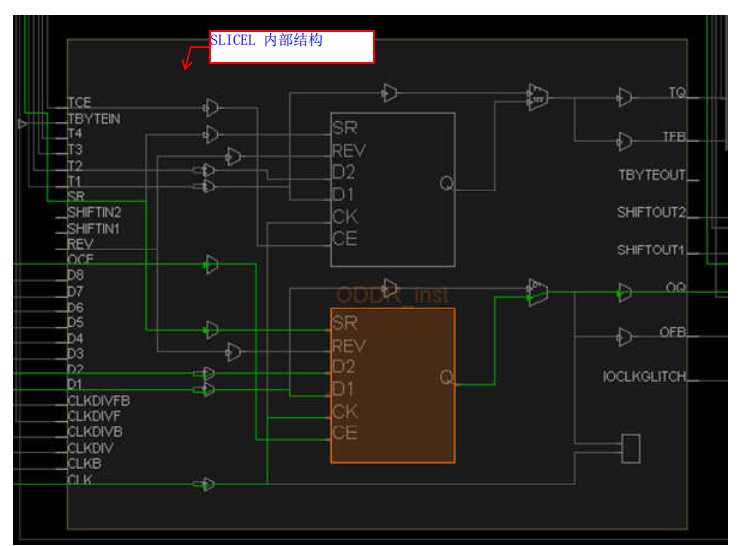Click the output buffer next to TFB

(624, 141)
